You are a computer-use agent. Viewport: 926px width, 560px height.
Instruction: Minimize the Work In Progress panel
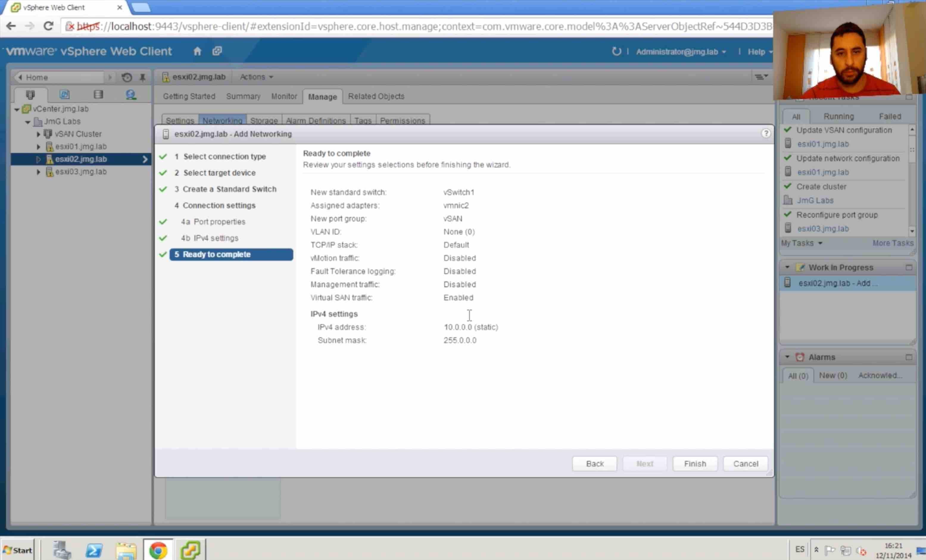click(909, 268)
